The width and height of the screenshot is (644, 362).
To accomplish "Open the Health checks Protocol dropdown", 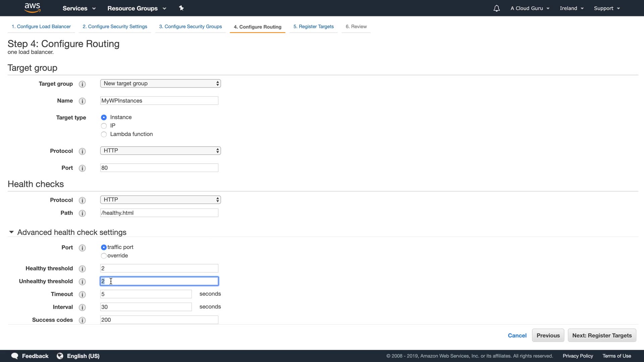I will click(160, 200).
